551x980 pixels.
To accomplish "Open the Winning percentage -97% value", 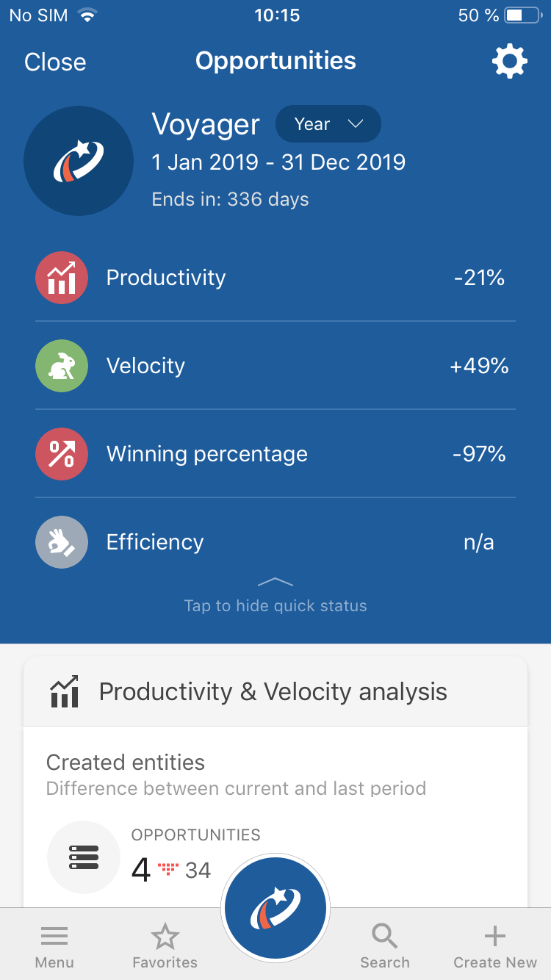I will point(479,454).
